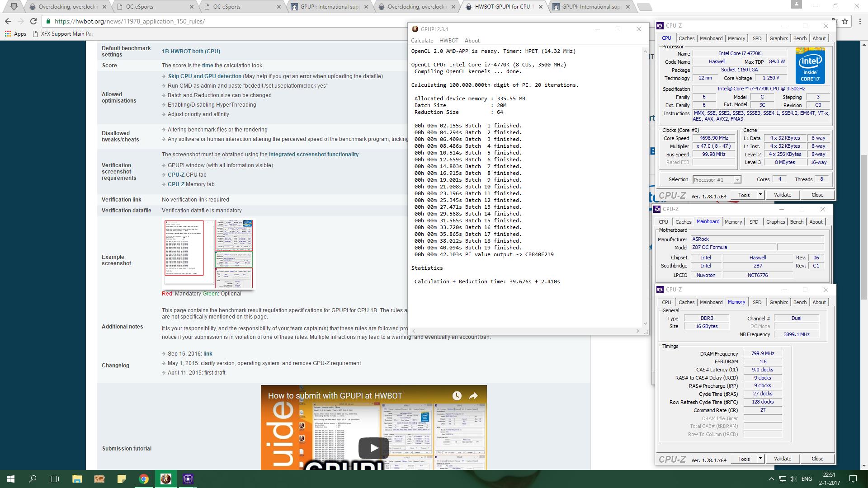
Task: Open Windows search from taskbar
Action: click(33, 479)
